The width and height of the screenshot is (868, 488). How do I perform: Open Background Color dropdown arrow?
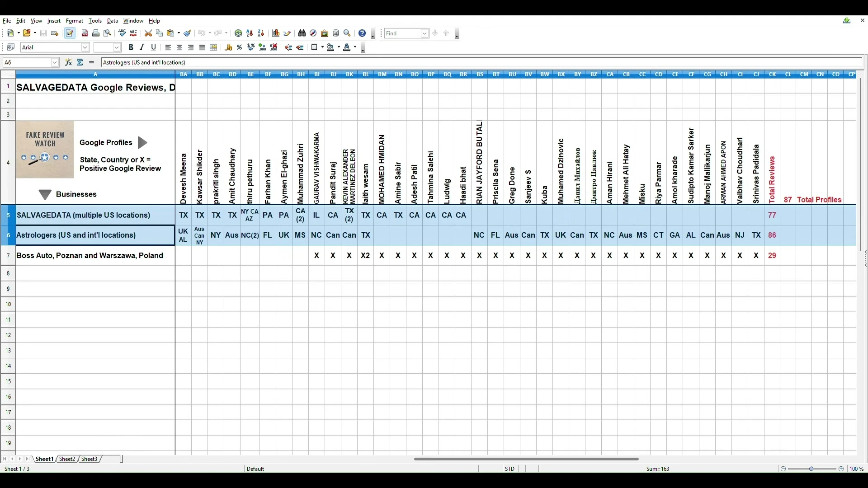click(338, 47)
